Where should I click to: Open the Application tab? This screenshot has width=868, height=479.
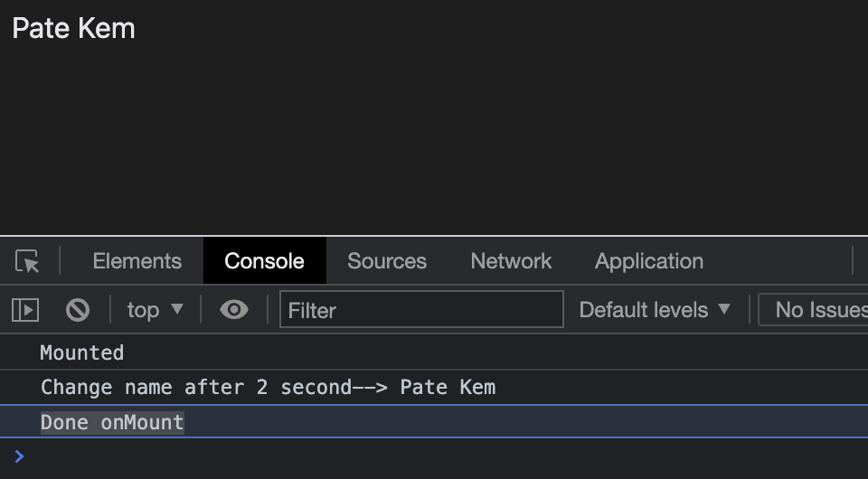coord(648,261)
